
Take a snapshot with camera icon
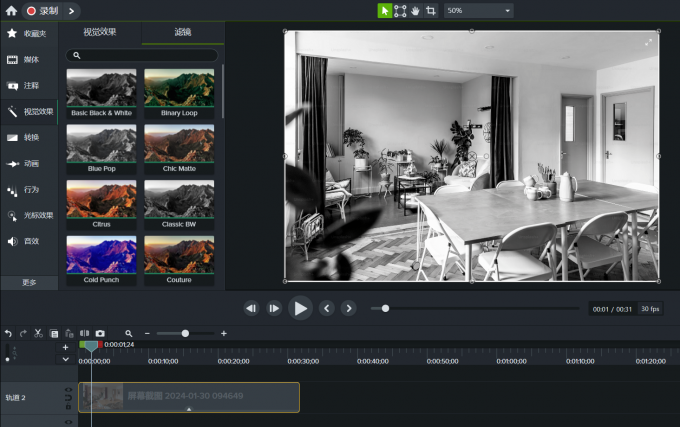coord(100,333)
